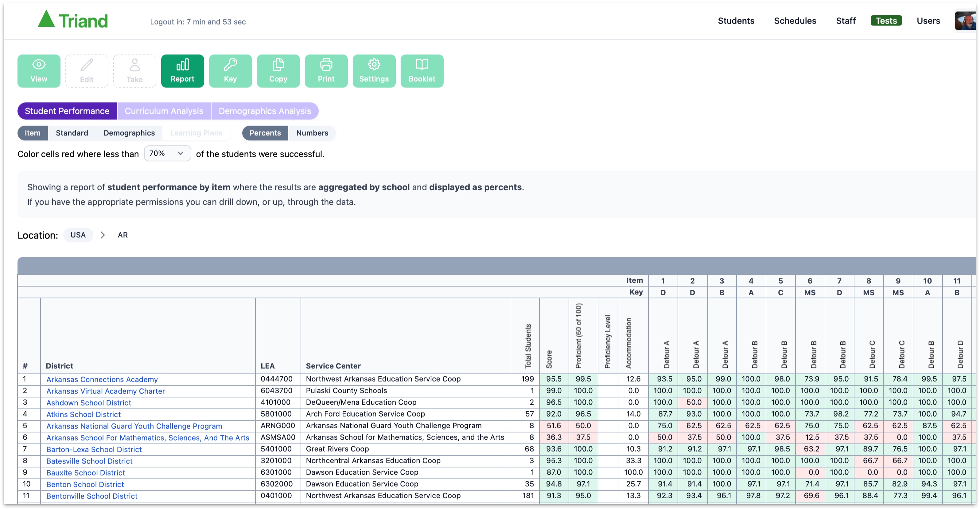Click the USA location breadcrumb
The image size is (980, 509).
tap(78, 235)
